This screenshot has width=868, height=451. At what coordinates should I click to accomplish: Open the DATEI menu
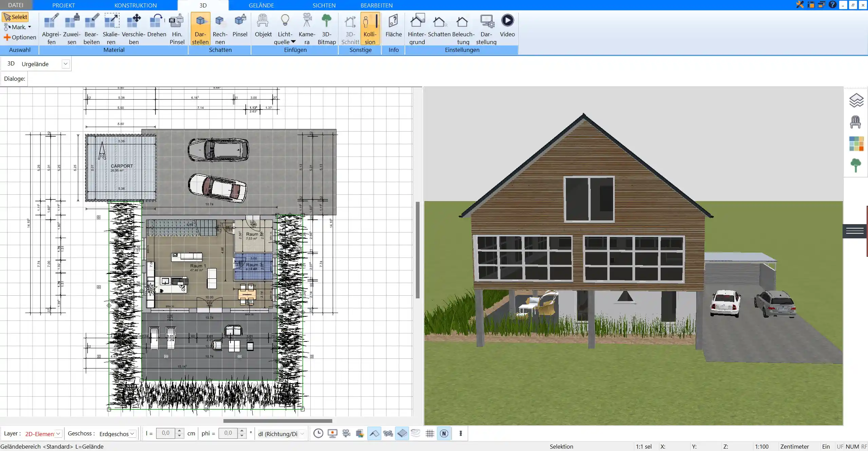coord(16,5)
